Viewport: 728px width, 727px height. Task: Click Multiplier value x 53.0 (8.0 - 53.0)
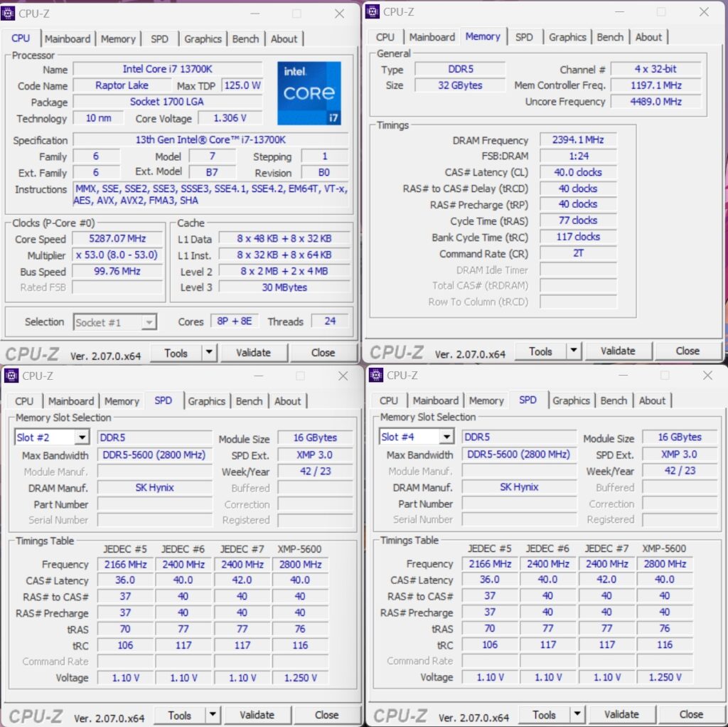point(117,255)
